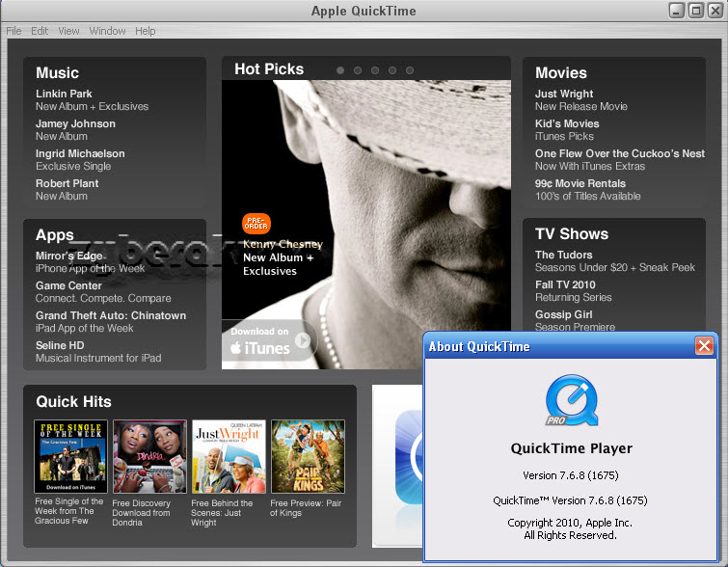Open the Pair of Kings thumbnail
Image resolution: width=728 pixels, height=567 pixels.
click(308, 456)
